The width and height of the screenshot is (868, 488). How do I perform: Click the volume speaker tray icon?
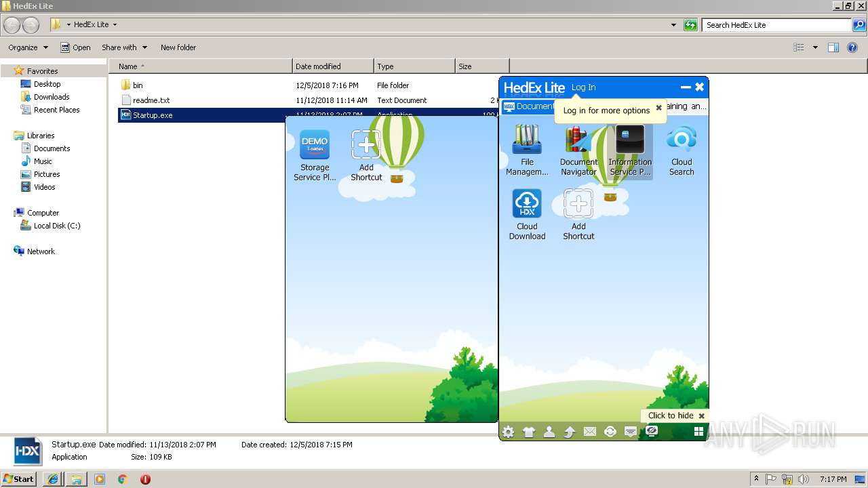click(802, 479)
